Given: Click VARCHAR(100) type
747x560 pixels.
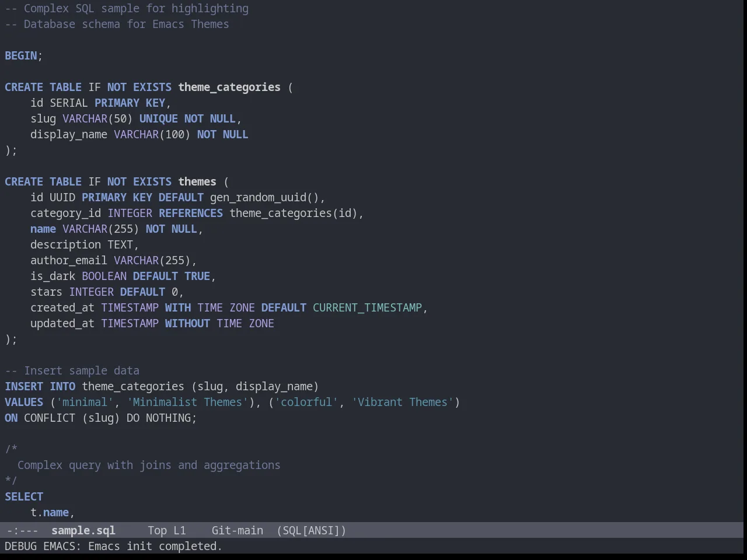Looking at the screenshot, I should pos(152,134).
